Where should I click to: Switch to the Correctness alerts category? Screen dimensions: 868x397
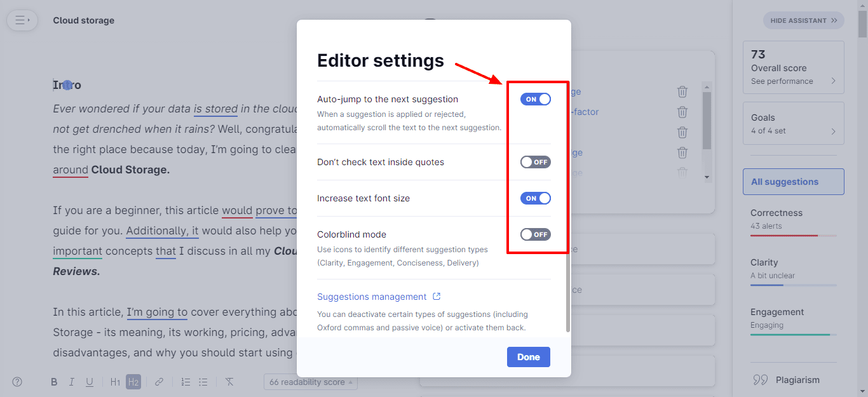(793, 219)
